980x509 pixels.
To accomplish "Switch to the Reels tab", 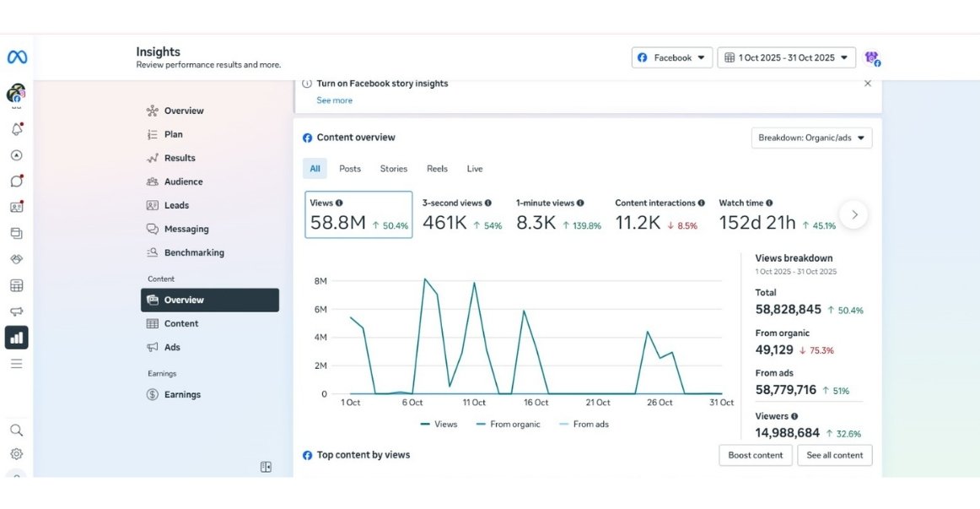I will pyautogui.click(x=437, y=169).
